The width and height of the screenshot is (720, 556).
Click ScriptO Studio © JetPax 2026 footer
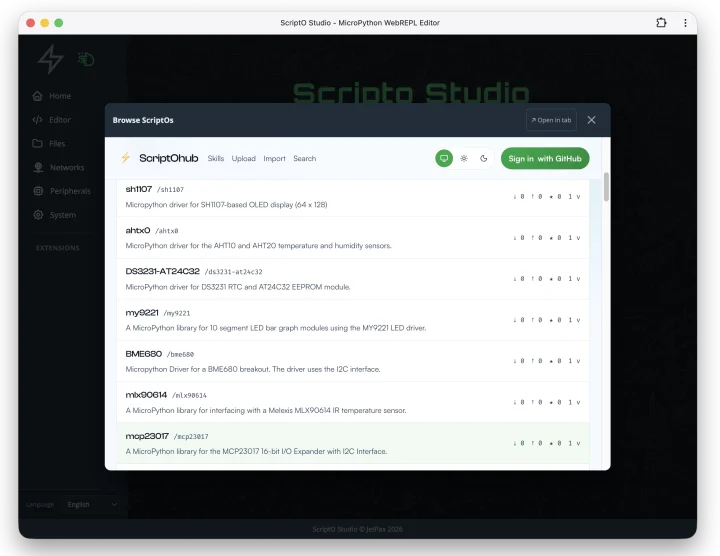pyautogui.click(x=357, y=529)
